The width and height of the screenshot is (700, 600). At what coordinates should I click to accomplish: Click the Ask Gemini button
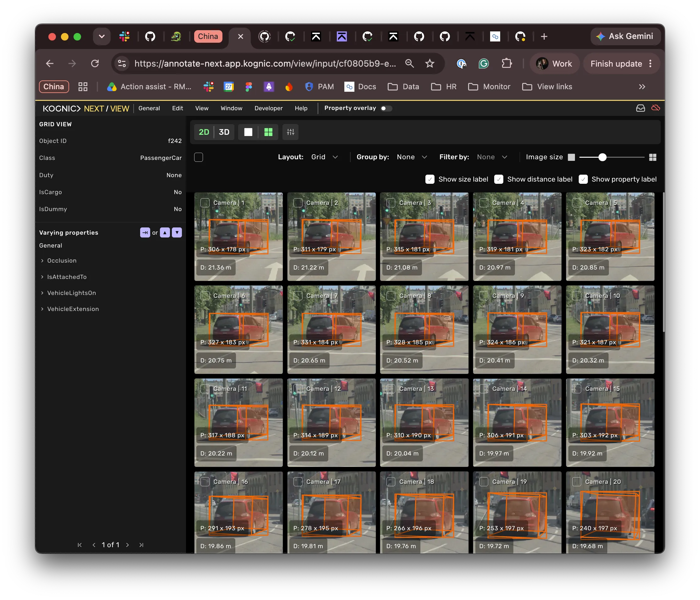625,36
